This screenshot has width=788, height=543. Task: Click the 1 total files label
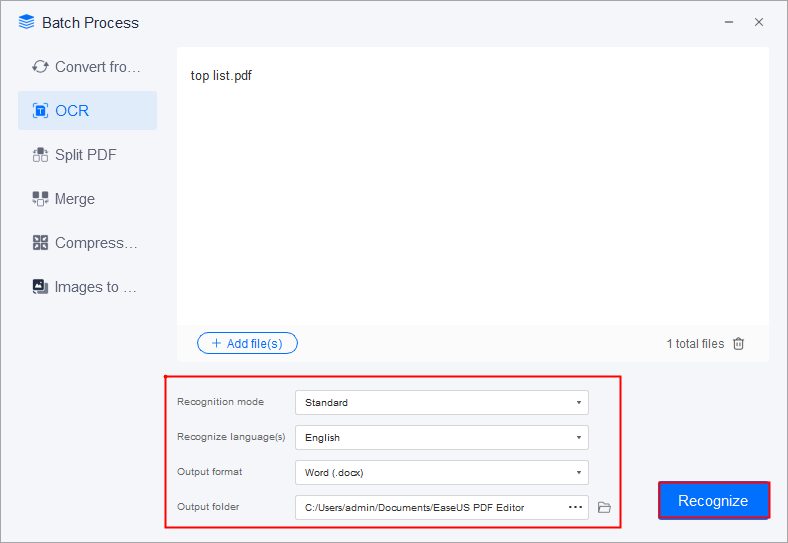(695, 344)
